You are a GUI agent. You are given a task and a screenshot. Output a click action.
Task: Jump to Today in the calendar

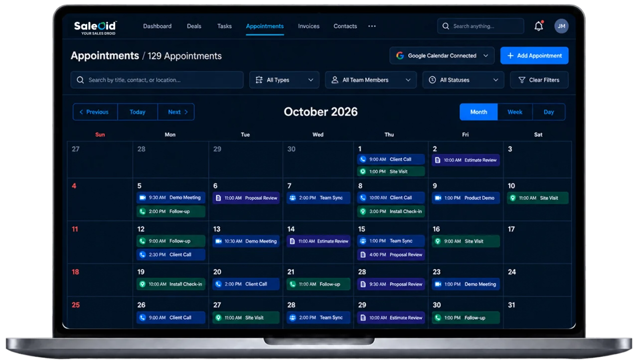click(x=138, y=112)
